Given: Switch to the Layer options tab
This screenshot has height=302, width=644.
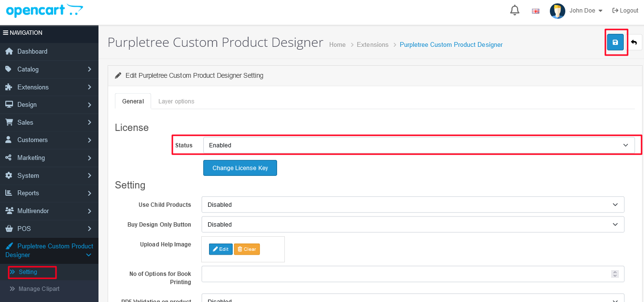Looking at the screenshot, I should [x=176, y=101].
